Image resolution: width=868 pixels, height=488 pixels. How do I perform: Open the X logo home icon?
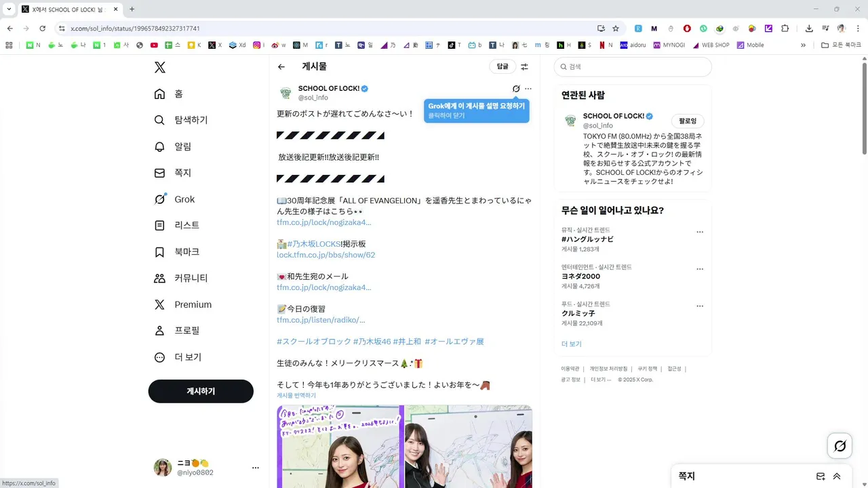pos(159,67)
